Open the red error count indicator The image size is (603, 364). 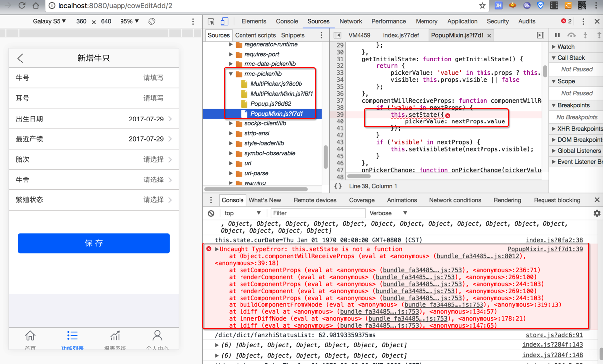[566, 21]
